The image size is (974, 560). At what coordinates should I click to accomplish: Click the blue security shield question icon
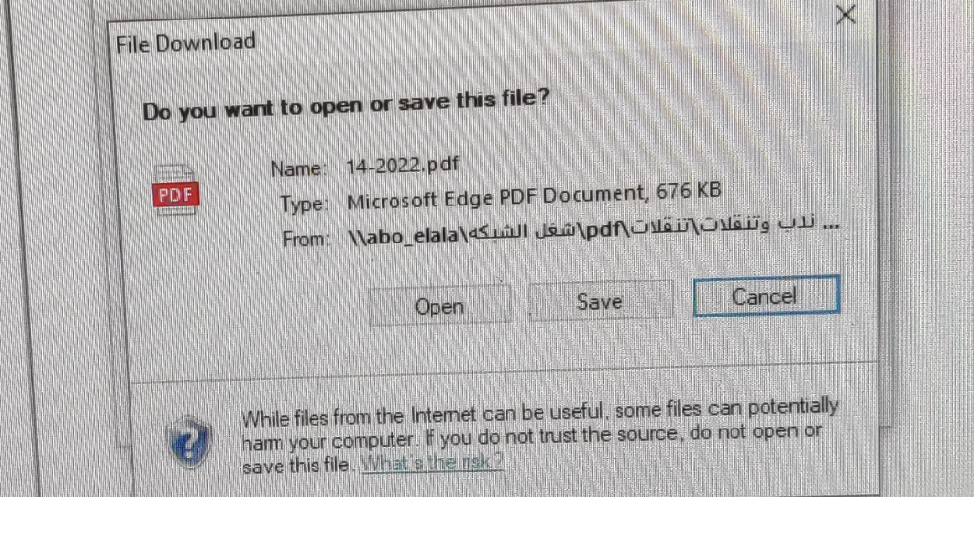tap(190, 442)
